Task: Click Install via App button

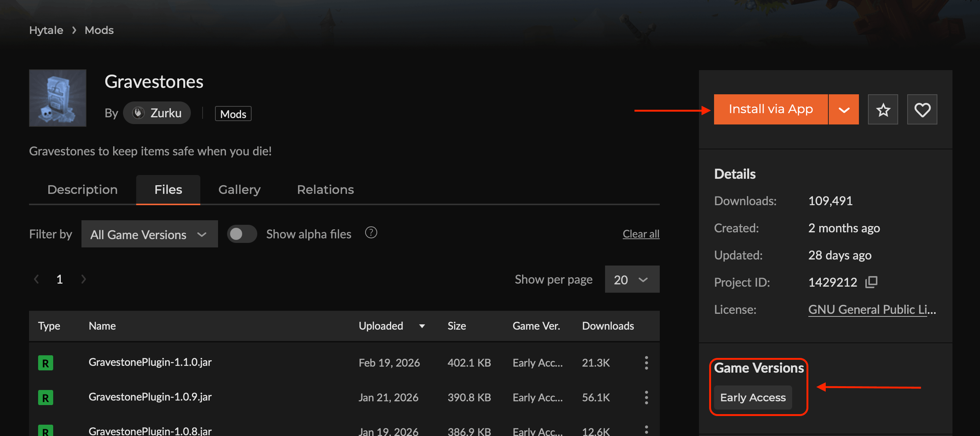Action: tap(770, 110)
